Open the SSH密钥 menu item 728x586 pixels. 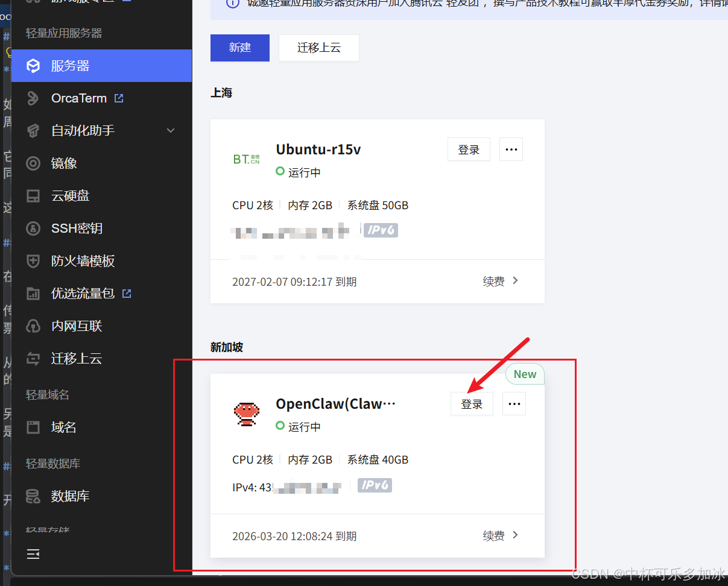coord(101,228)
